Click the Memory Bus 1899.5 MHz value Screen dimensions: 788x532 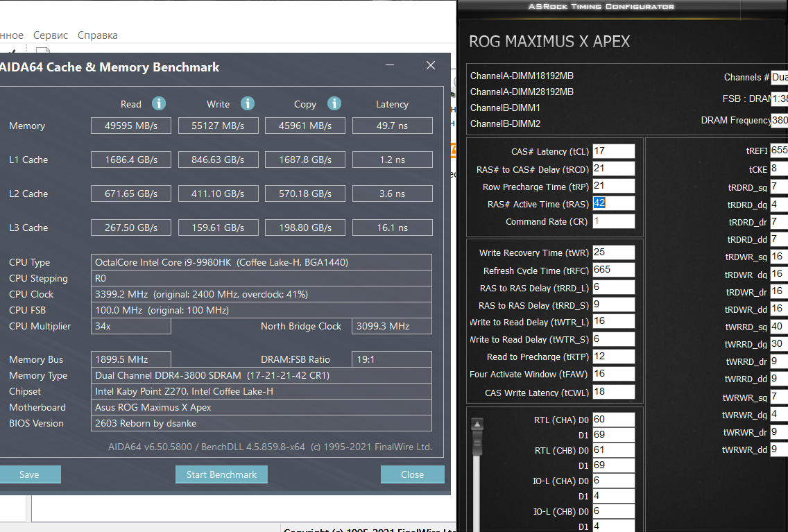[130, 359]
